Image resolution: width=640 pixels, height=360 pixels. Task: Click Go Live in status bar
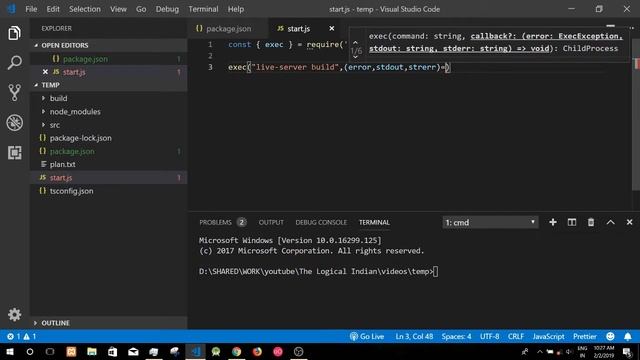367,336
